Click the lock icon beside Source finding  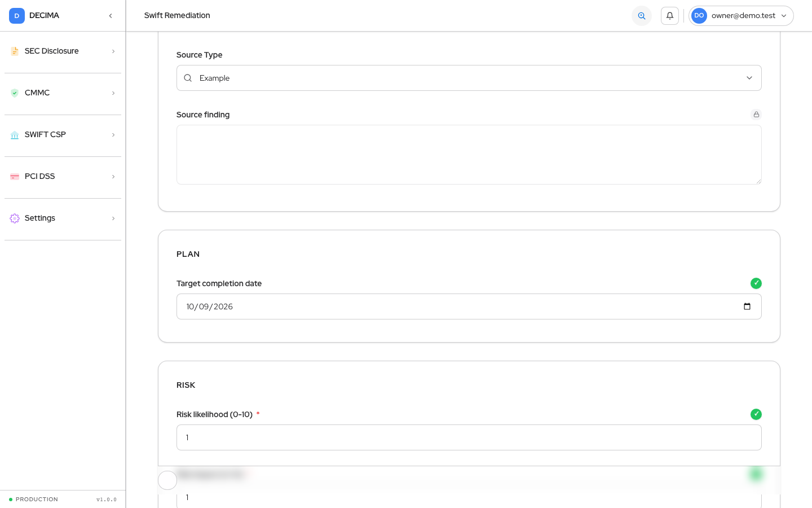756,115
